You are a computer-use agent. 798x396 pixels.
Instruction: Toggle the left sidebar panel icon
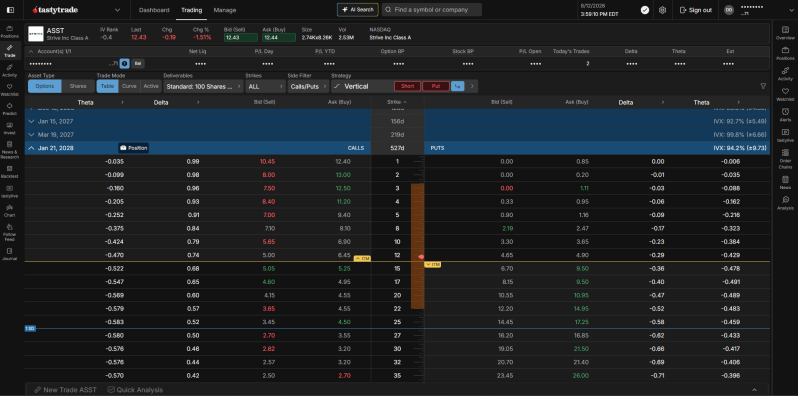10,10
